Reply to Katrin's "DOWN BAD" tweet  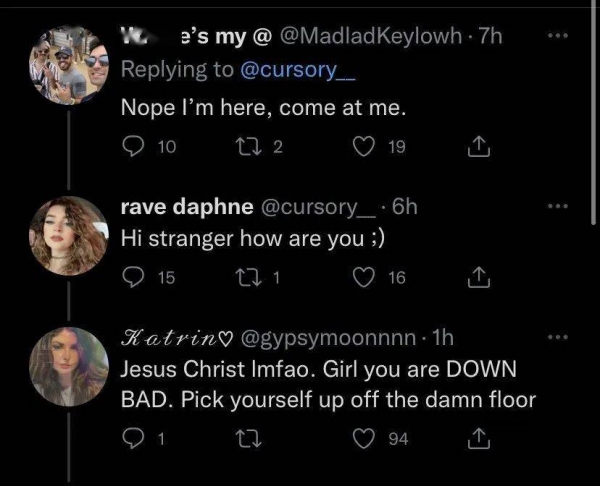tap(132, 436)
